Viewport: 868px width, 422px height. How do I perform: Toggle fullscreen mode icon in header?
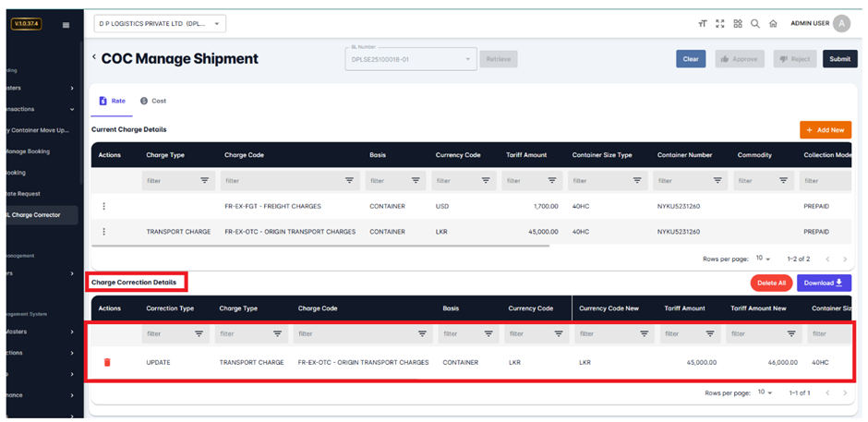pos(720,24)
